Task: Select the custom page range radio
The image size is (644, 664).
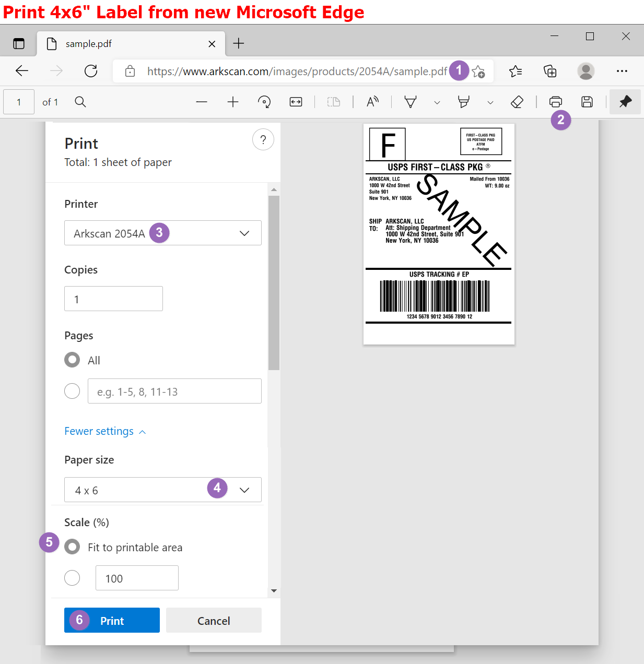Action: click(x=72, y=390)
